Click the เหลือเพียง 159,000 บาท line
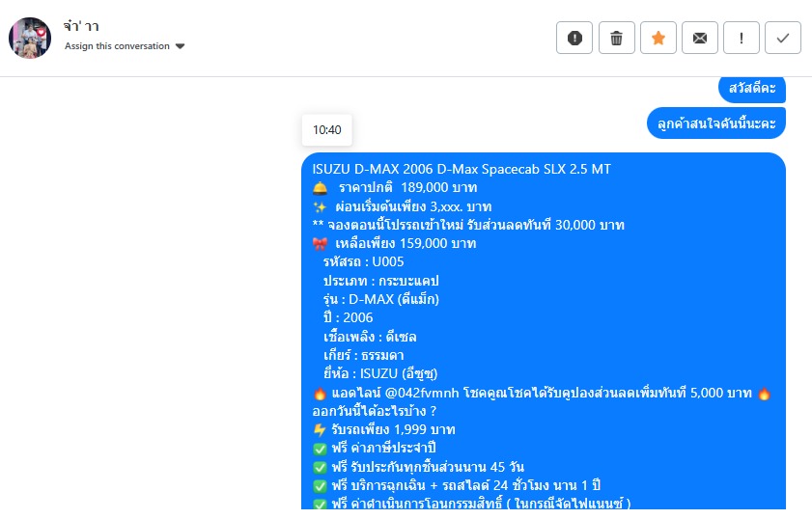Image resolution: width=812 pixels, height=519 pixels. (394, 243)
